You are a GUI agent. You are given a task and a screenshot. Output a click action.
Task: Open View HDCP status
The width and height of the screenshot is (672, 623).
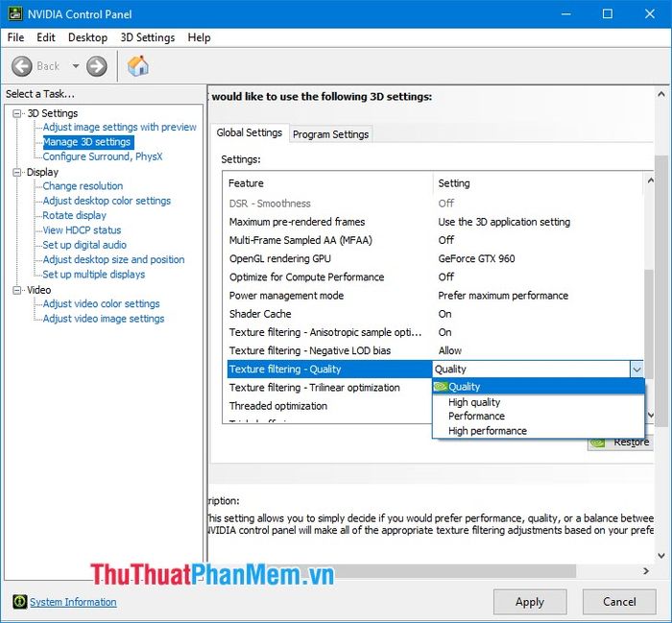pos(82,230)
